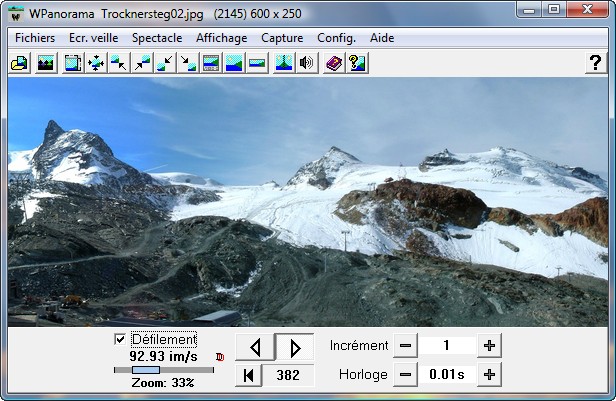Toggle sound with the speaker icon
616x401 pixels.
pos(307,63)
